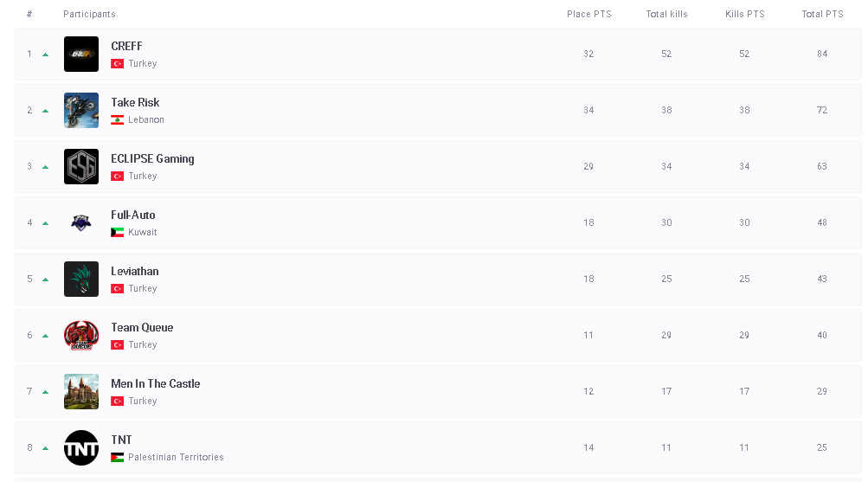Click the Leviathan team logo
Screen dimensions: 868x482
(81, 280)
